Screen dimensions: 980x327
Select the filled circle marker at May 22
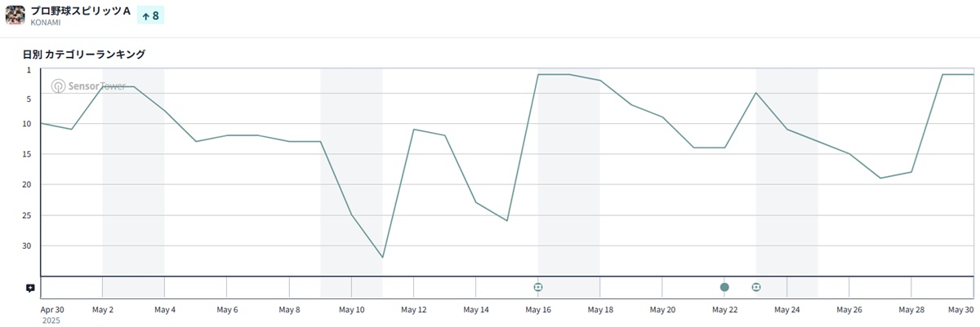[724, 287]
